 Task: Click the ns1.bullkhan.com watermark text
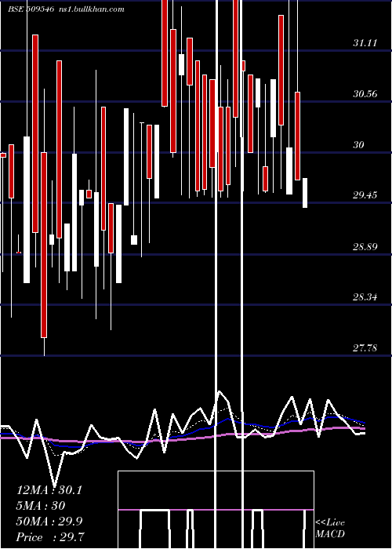(91, 9)
